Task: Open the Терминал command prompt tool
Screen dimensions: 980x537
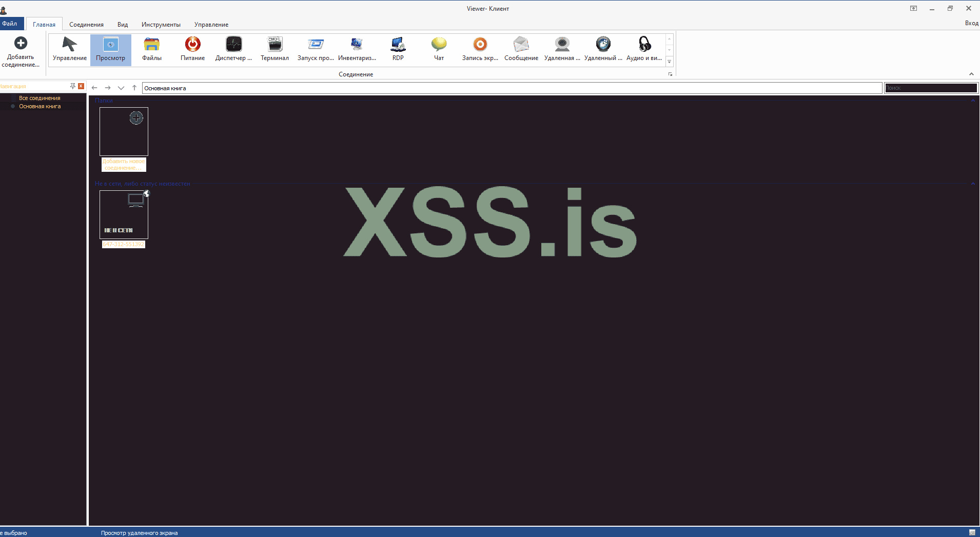Action: 275,50
